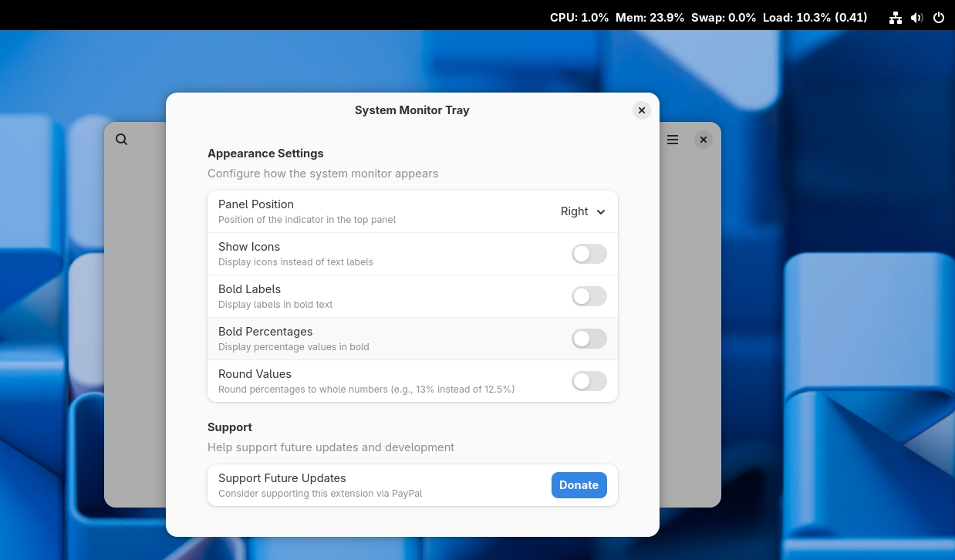Enable Round Values switch
The width and height of the screenshot is (955, 560).
[x=589, y=381]
